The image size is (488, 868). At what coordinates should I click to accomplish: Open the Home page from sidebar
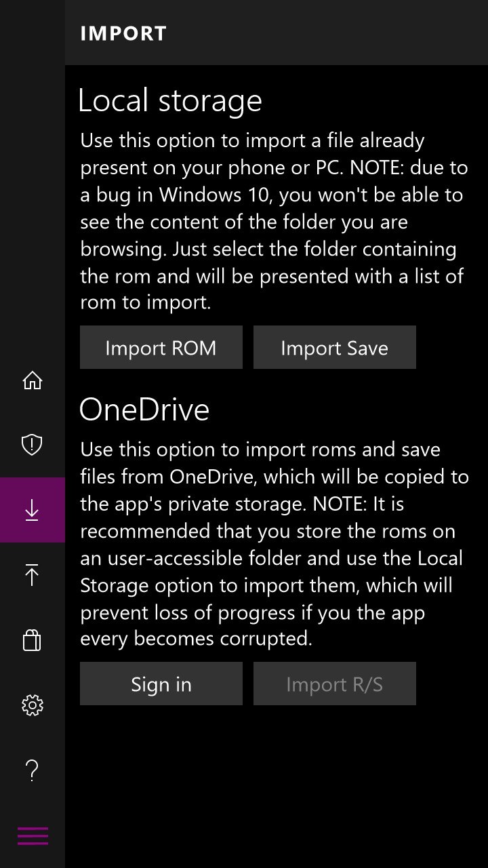coord(32,380)
